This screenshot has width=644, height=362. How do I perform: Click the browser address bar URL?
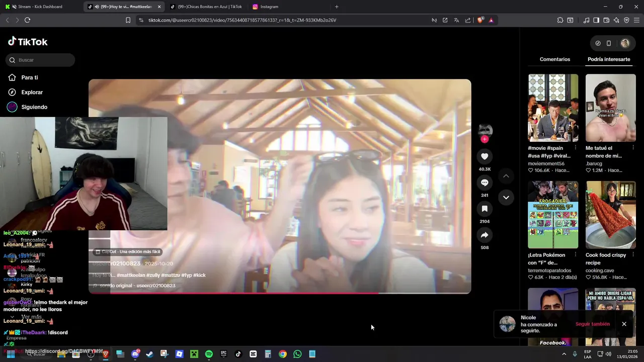tap(242, 20)
